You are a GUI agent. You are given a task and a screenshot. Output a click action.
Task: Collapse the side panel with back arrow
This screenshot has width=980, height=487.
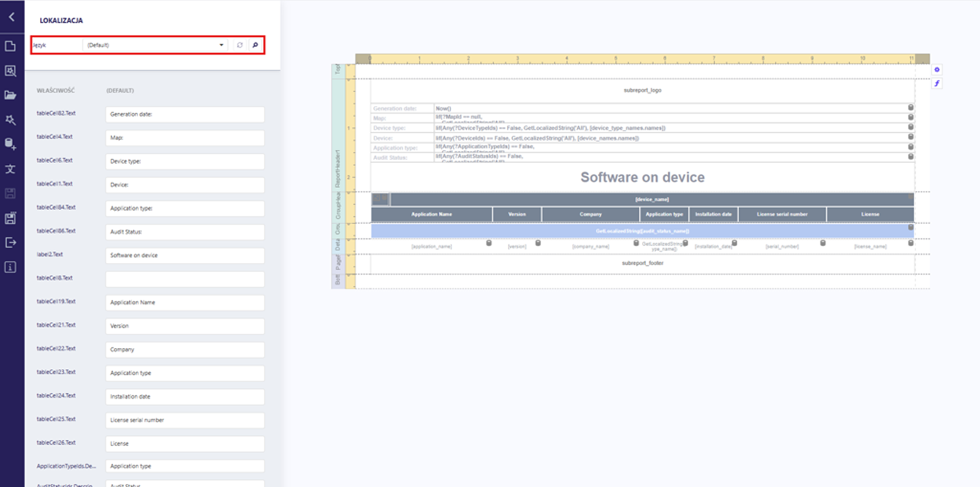(12, 17)
